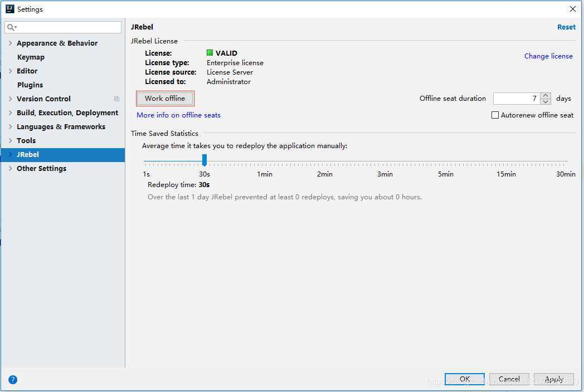Select the Tools category label
584x392 pixels.
[26, 140]
